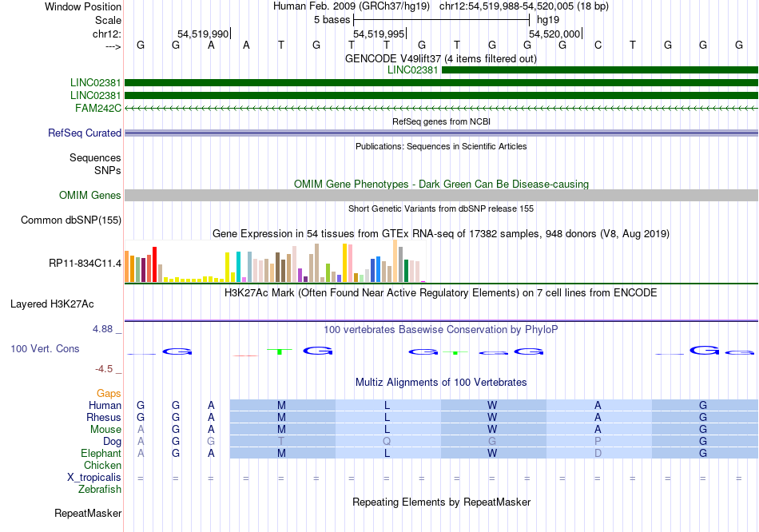The height and width of the screenshot is (532, 759).
Task: Click the cyan bar in GTEx chart
Action: pos(238,267)
